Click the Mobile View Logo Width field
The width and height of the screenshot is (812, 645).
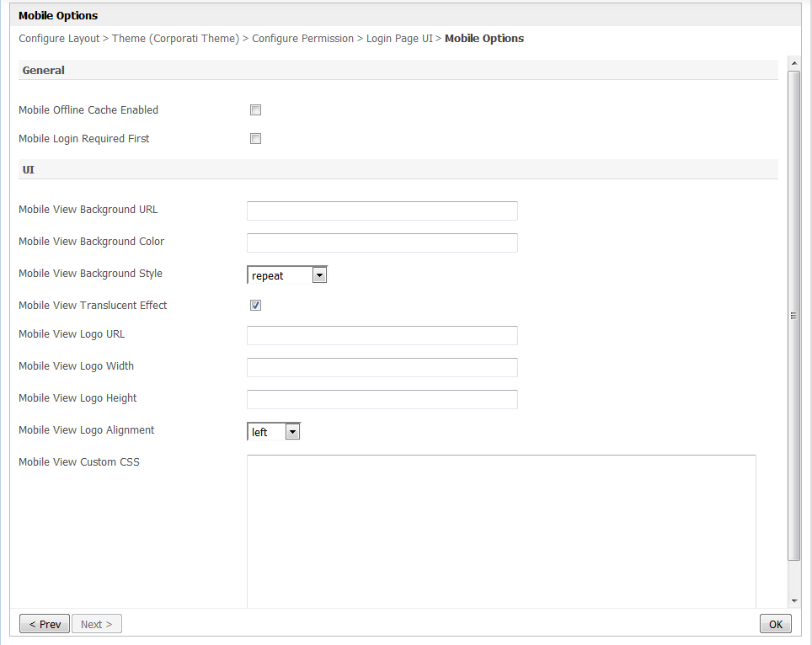(x=382, y=367)
